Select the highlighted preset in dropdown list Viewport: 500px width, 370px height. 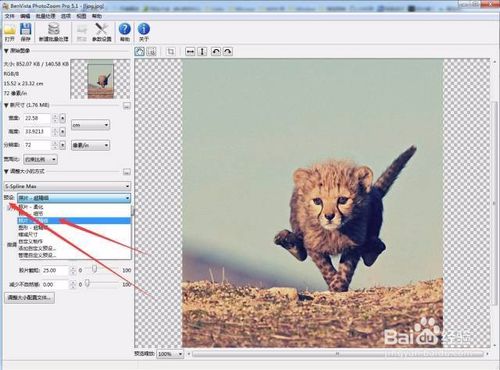pos(74,221)
